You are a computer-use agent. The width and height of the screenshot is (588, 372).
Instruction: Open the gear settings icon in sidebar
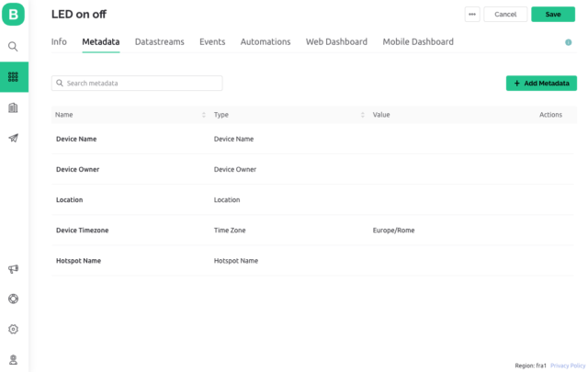pyautogui.click(x=13, y=329)
